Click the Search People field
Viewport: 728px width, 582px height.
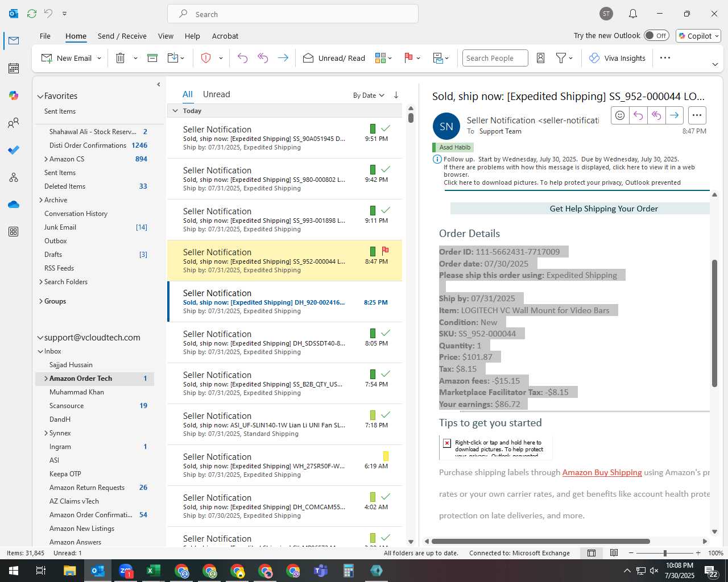tap(495, 58)
